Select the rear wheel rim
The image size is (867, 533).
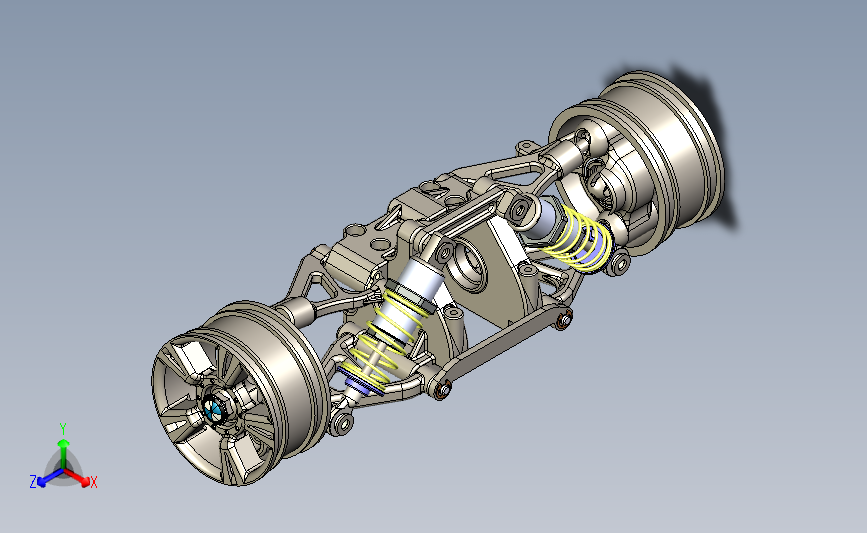coord(638,161)
